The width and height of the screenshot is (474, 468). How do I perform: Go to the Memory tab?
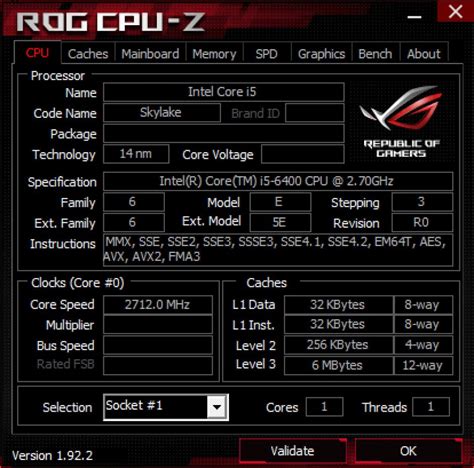click(214, 54)
